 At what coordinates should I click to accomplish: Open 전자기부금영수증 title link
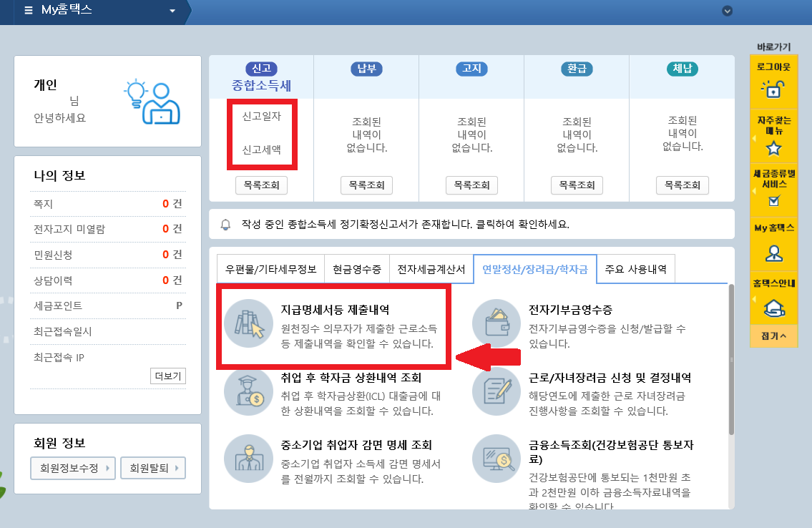coord(570,310)
